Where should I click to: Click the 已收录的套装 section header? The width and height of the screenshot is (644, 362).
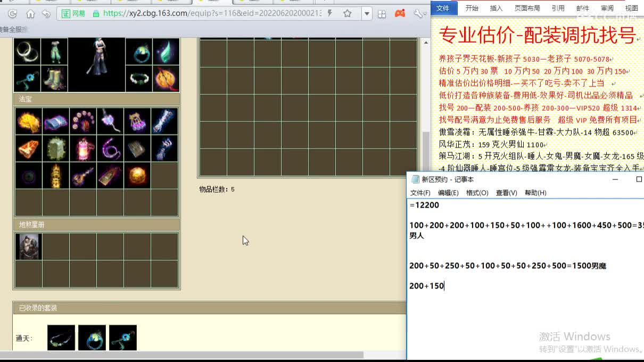tap(210, 308)
